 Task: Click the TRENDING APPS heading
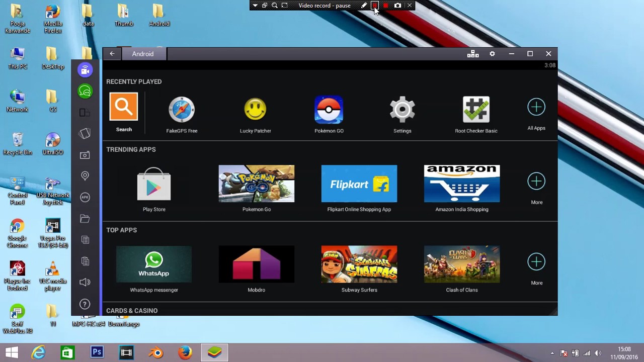131,149
